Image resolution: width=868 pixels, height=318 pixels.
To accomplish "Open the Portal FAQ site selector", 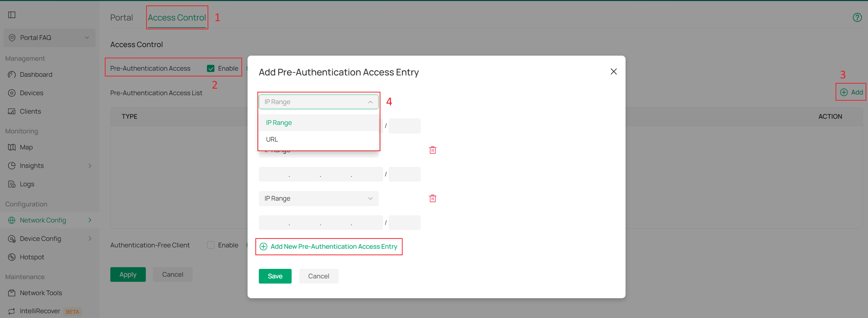I will (49, 38).
